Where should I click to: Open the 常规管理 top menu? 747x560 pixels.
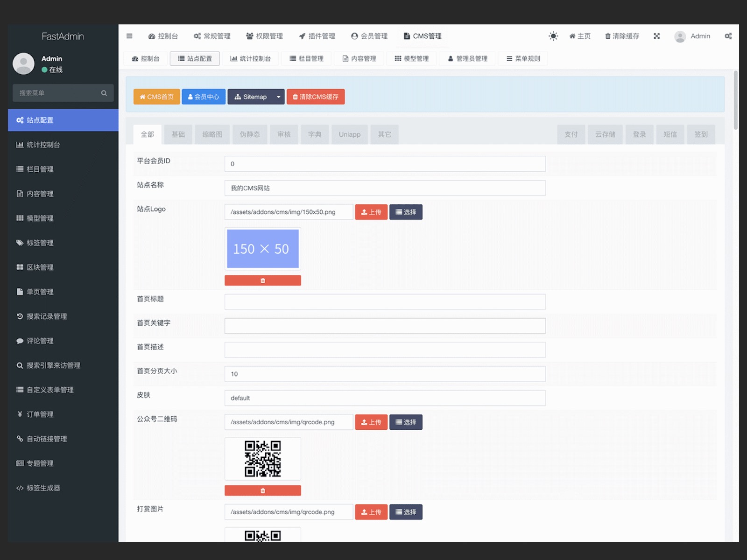pyautogui.click(x=212, y=36)
